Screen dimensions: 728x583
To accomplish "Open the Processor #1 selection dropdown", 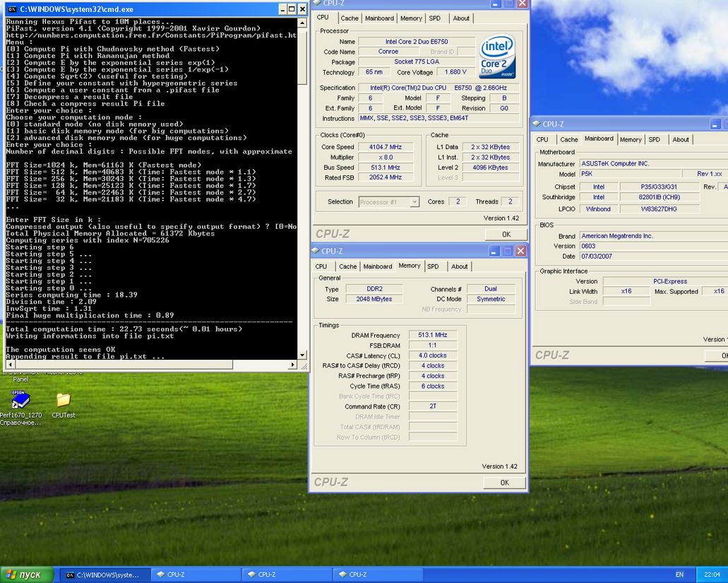I will pyautogui.click(x=389, y=201).
